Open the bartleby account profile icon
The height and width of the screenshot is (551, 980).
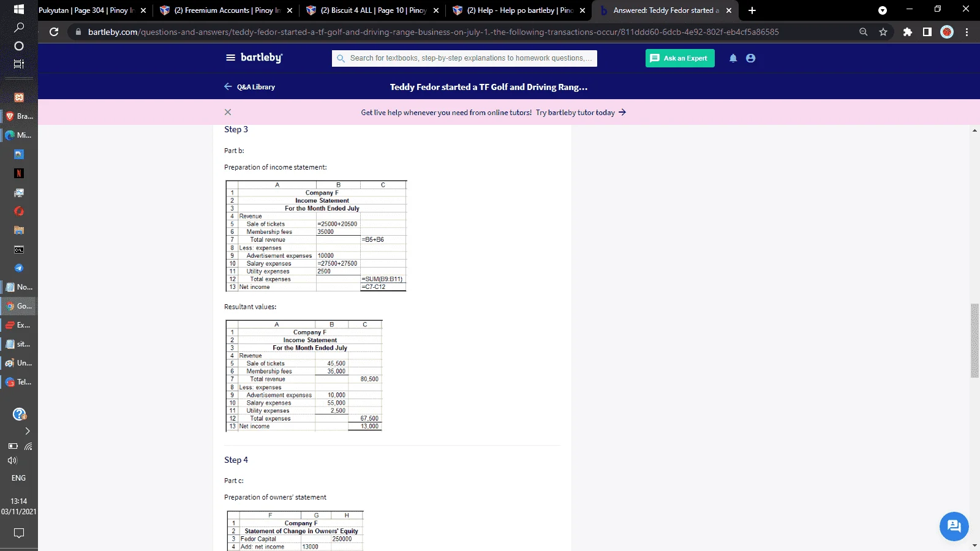(x=751, y=58)
